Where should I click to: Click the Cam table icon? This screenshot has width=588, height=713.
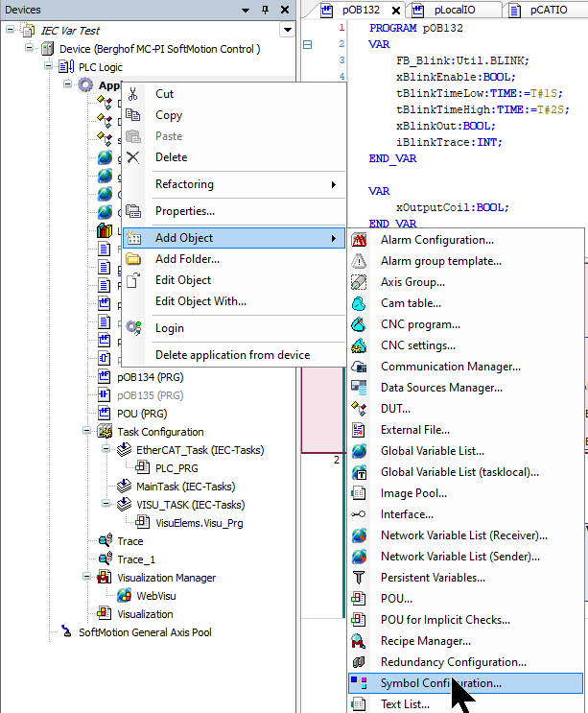(x=359, y=303)
